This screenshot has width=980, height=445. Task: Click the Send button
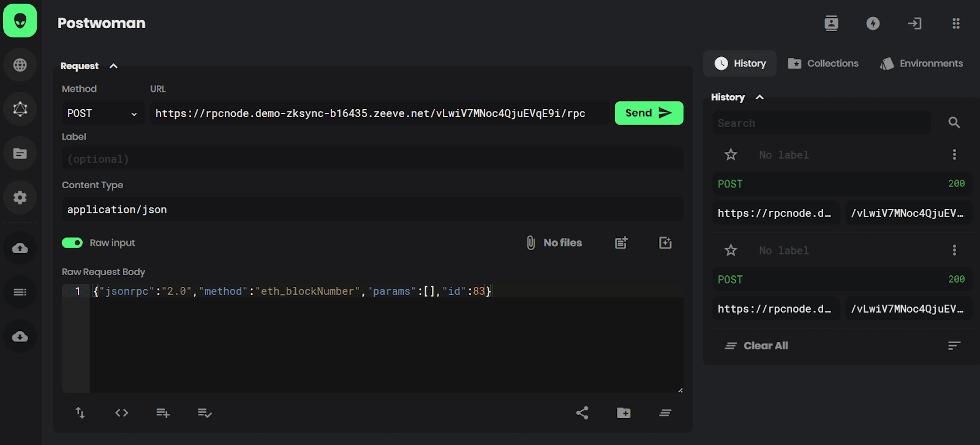point(649,113)
